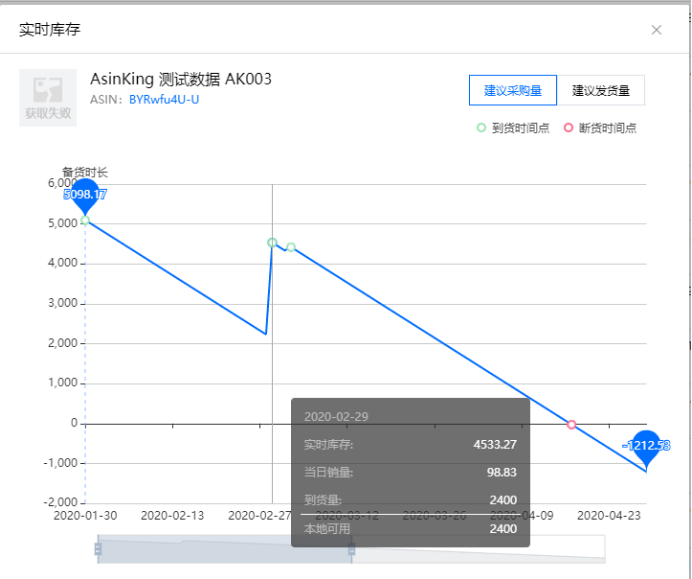
Task: Click the product thumbnail showing 获取失败
Action: point(48,98)
